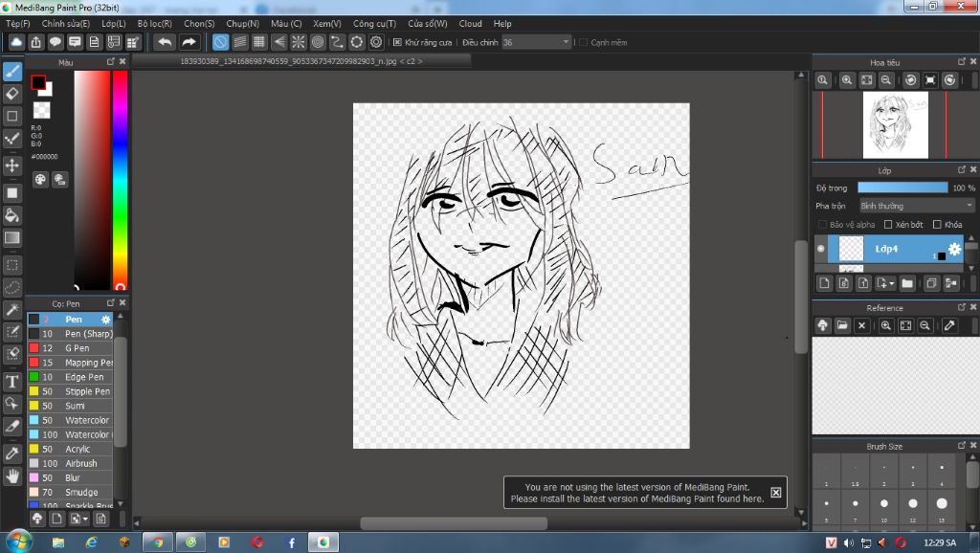
Task: Create a new layer folder
Action: point(907,283)
